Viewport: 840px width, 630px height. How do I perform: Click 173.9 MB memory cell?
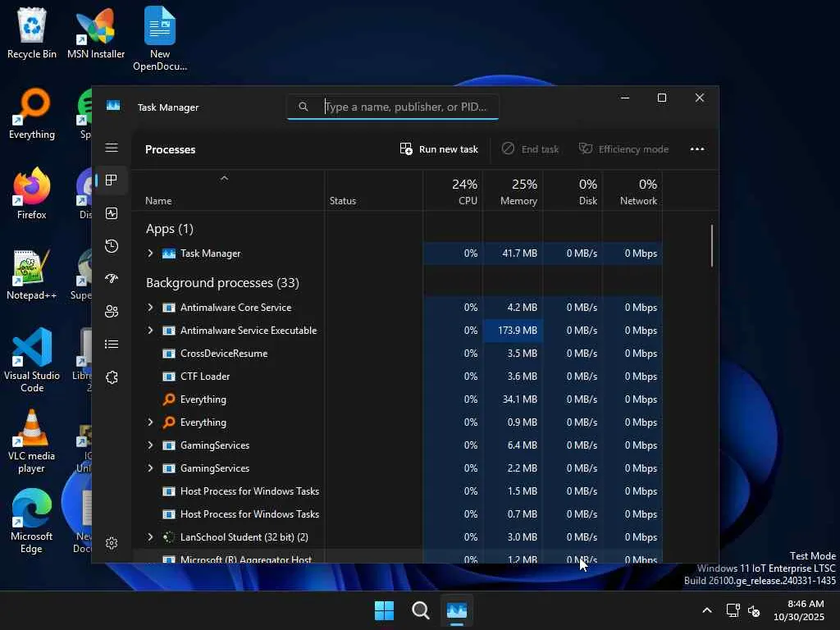pyautogui.click(x=513, y=330)
